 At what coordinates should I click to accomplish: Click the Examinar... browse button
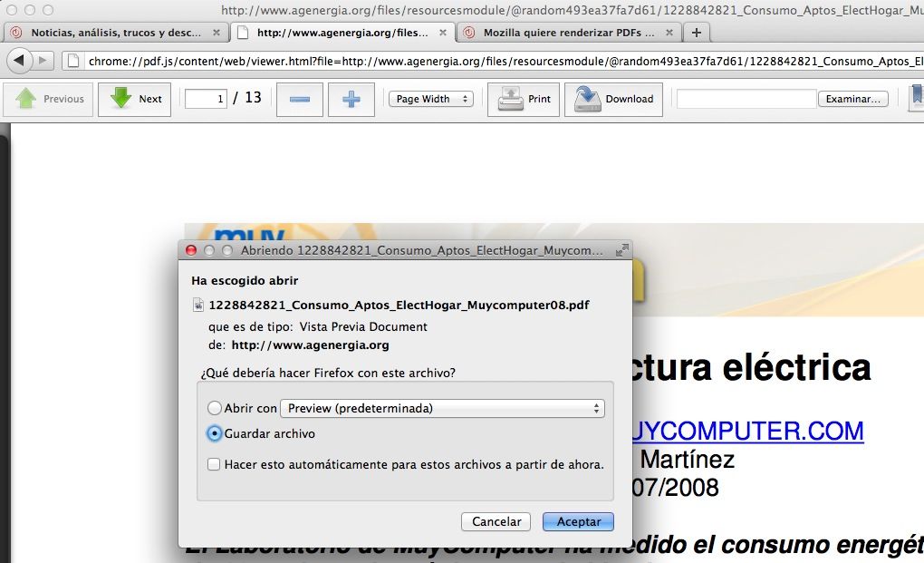point(852,99)
